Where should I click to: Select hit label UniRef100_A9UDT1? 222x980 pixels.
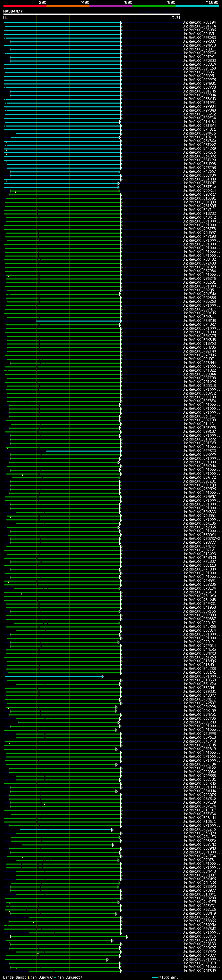click(x=199, y=359)
